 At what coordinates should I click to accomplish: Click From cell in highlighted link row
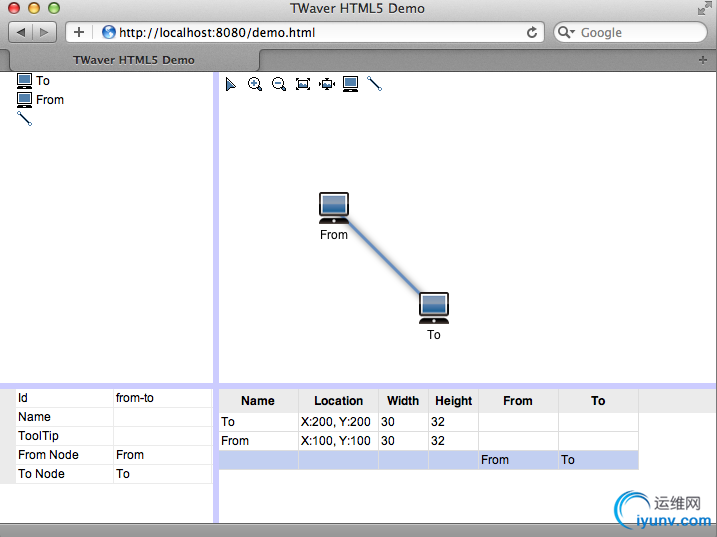pos(518,460)
